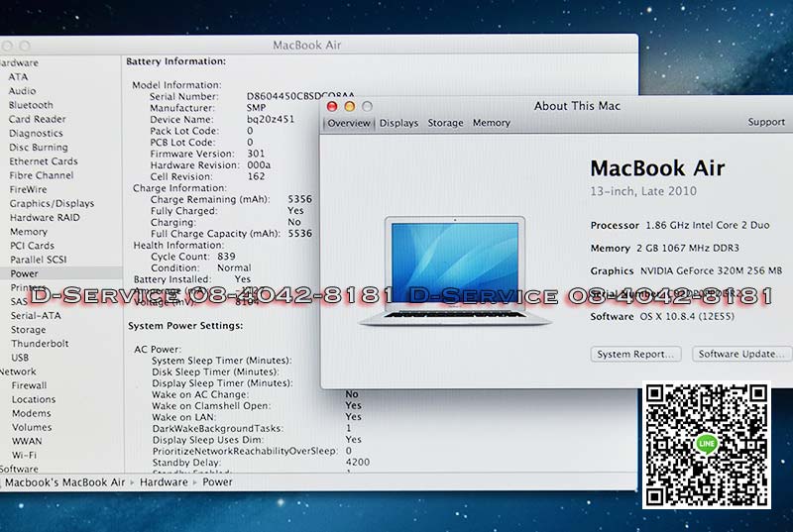Click Macbook's MacBook Air in path bar
This screenshot has height=532, width=793.
pos(64,482)
